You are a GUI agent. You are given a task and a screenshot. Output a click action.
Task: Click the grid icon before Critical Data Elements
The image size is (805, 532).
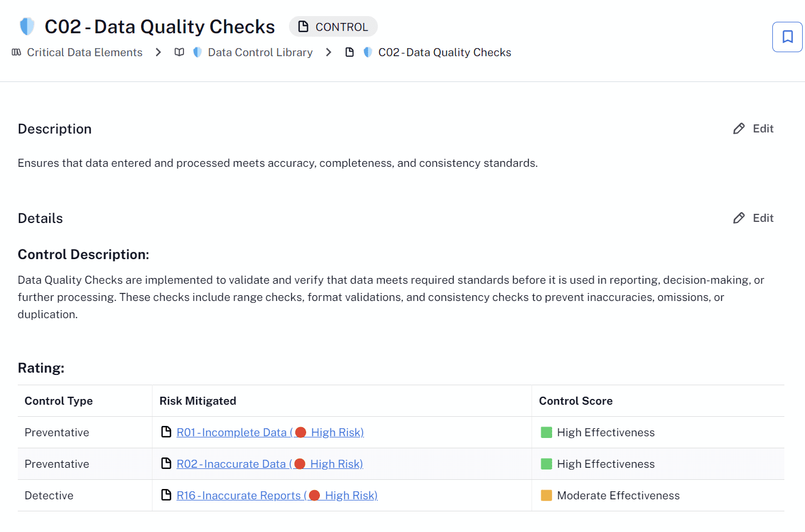[15, 52]
